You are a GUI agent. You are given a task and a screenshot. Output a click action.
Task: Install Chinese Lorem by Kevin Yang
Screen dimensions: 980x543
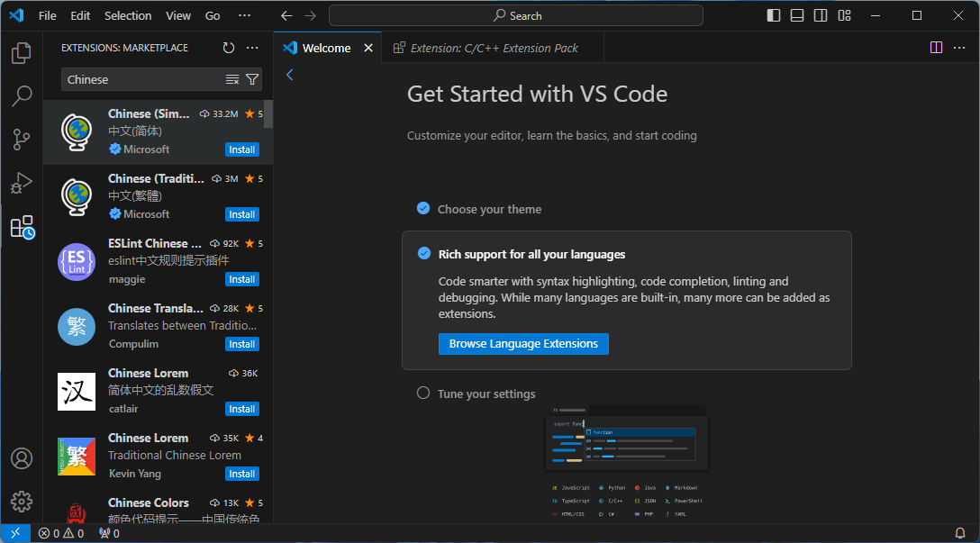242,475
